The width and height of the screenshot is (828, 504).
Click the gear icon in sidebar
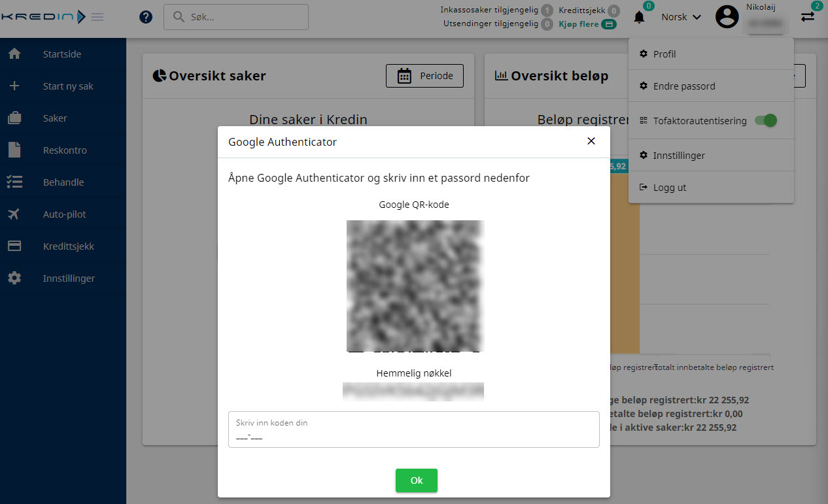pyautogui.click(x=14, y=278)
